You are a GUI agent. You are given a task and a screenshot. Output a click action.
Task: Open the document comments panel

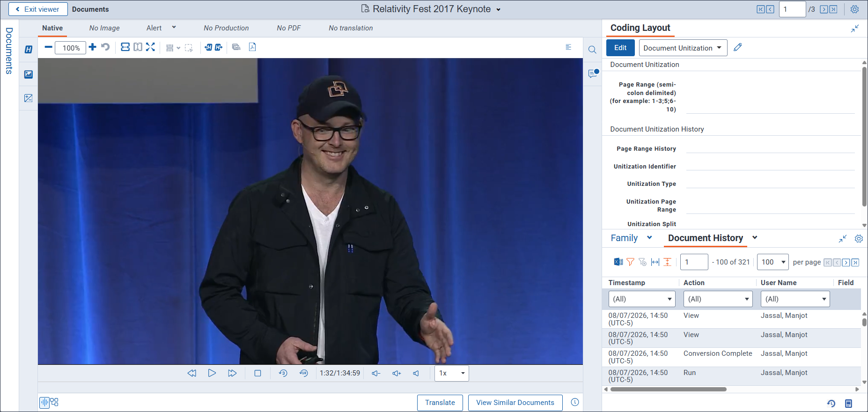click(593, 73)
